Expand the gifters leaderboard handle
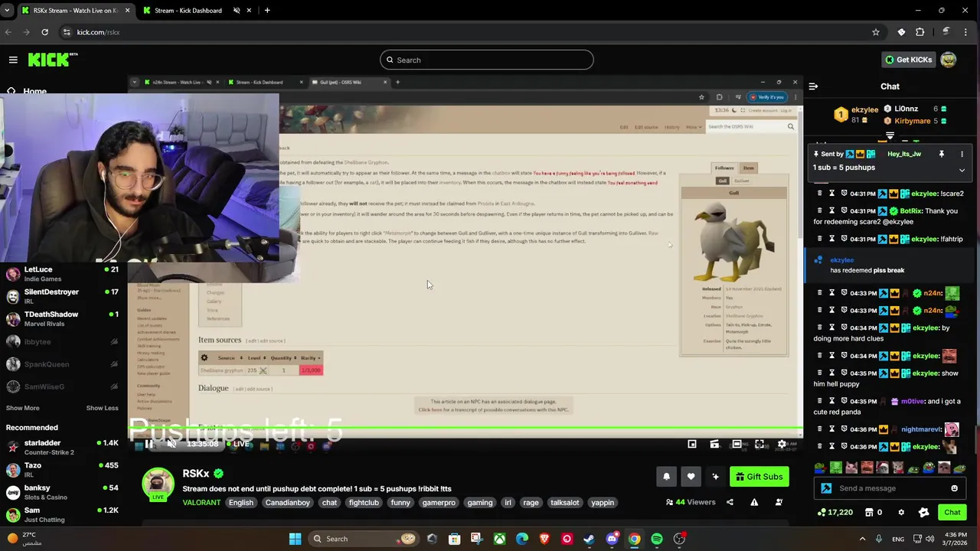This screenshot has height=551, width=980. pos(890,136)
